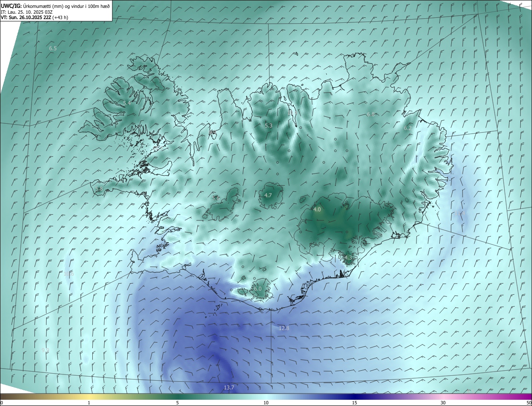532x406 pixels.
Task: Select the color scale tick label "50"
Action: pos(529,403)
